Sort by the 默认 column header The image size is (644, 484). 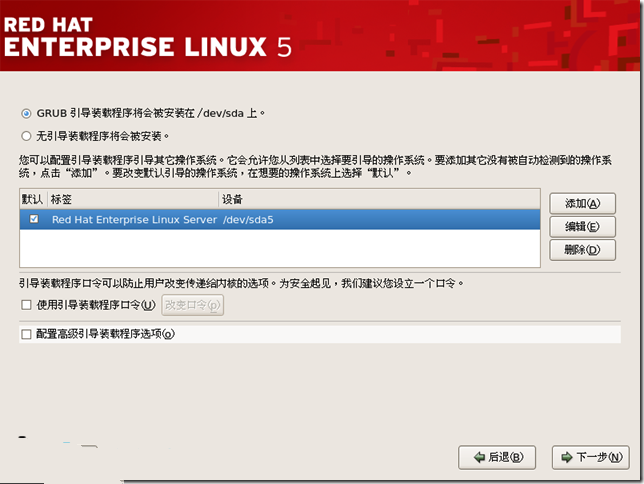coord(33,200)
